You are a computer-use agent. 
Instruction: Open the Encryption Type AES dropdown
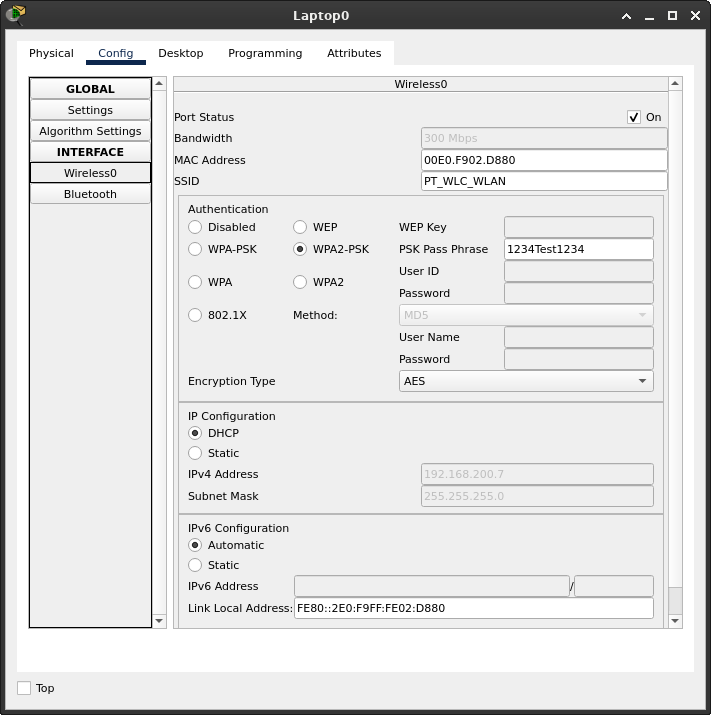point(525,381)
